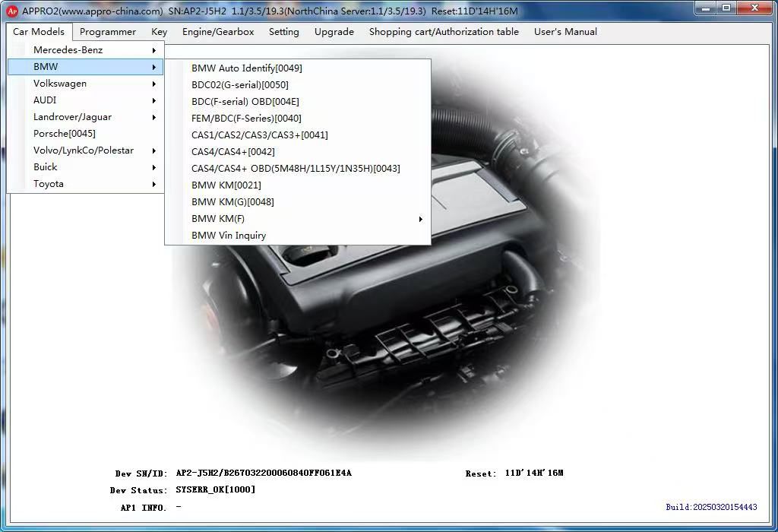Screen dimensions: 778x532
Task: Click the Build number text at bottom right
Action: [x=711, y=507]
